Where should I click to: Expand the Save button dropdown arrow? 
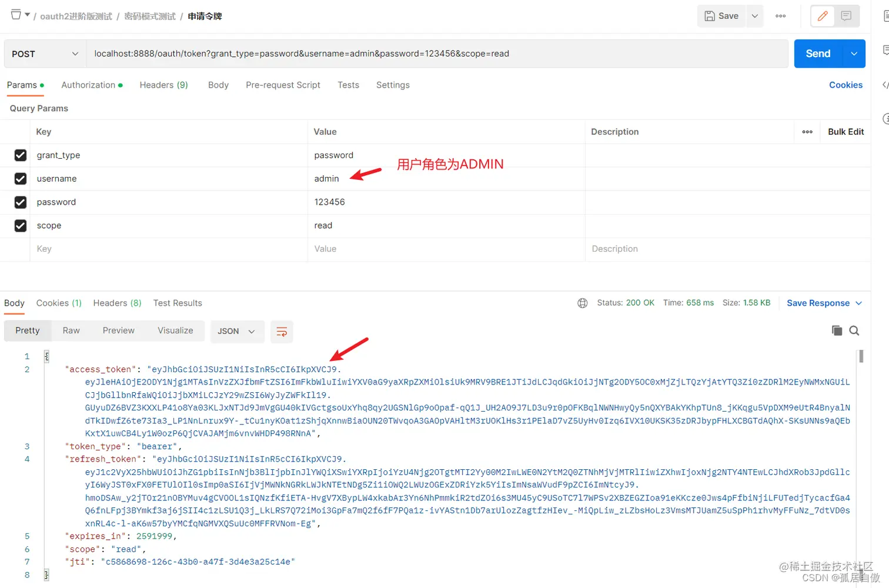point(755,16)
